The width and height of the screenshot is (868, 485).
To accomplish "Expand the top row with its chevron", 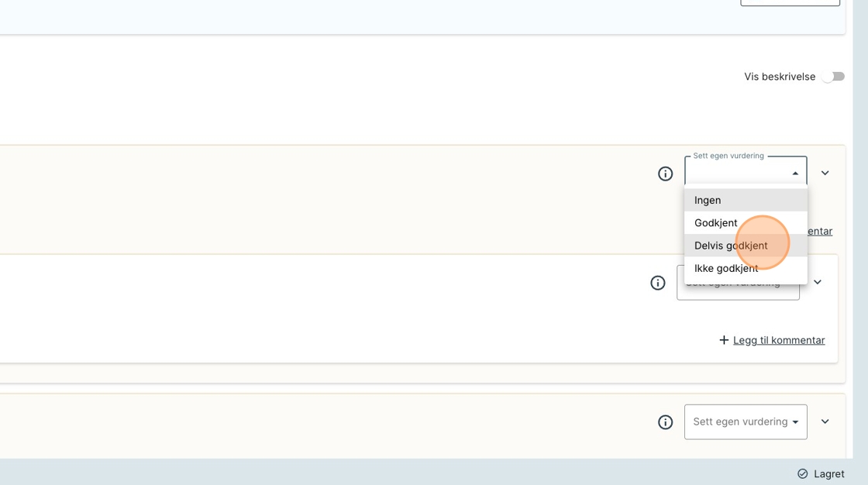I will [x=825, y=174].
